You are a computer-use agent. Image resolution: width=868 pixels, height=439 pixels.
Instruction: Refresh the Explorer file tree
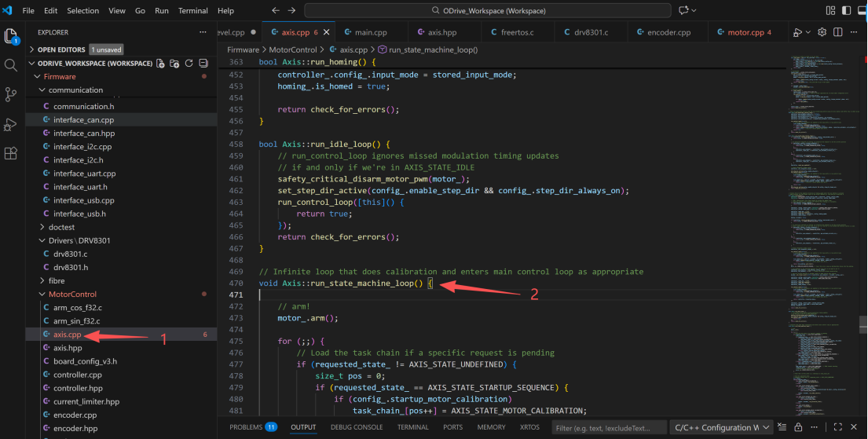click(x=189, y=63)
